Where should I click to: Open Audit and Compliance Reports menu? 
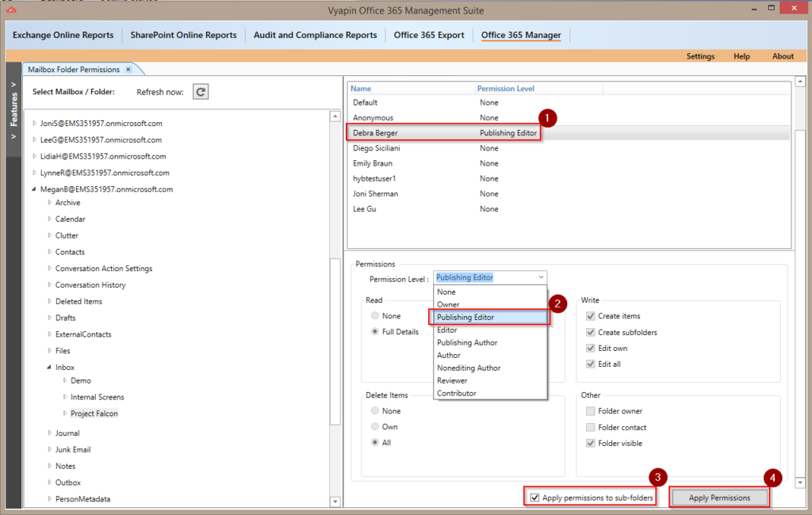point(315,35)
